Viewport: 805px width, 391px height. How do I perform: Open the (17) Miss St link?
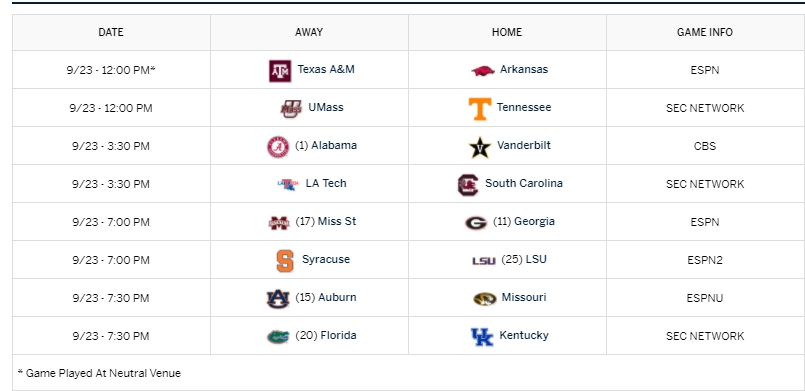click(x=326, y=221)
